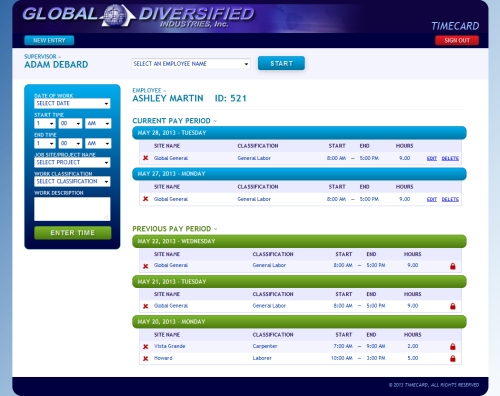This screenshot has width=500, height=396.
Task: Click the General Labor cell under May 28
Action: pos(254,158)
